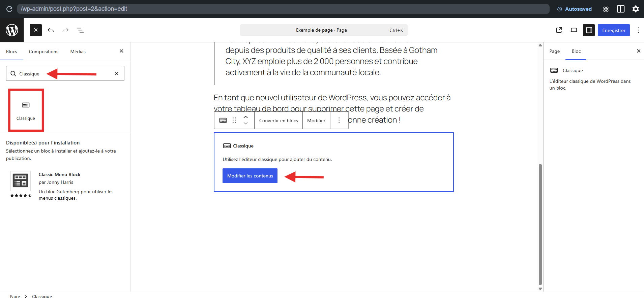This screenshot has width=644, height=298.
Task: Click the quote text about Gotham City
Action: pyautogui.click(x=331, y=61)
